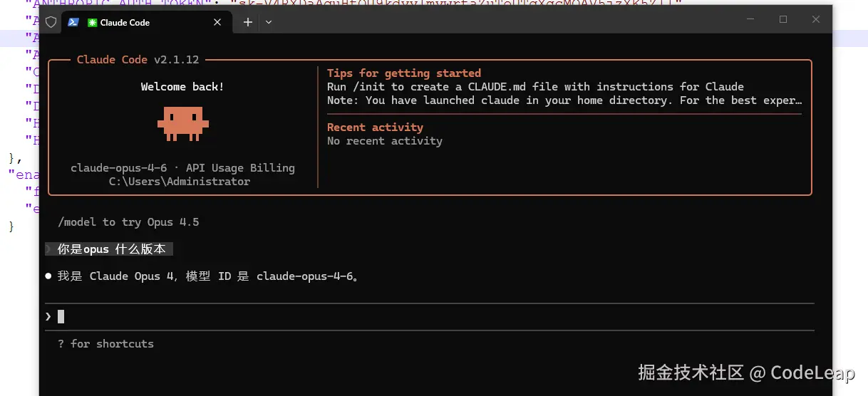Screen dimensions: 868x396
Task: Click the 'Recent activity' heading
Action: point(375,127)
